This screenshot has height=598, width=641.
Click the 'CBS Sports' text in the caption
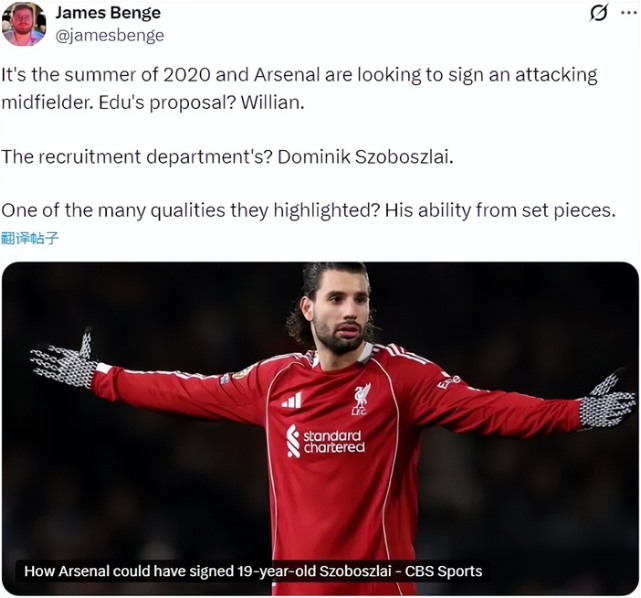443,571
